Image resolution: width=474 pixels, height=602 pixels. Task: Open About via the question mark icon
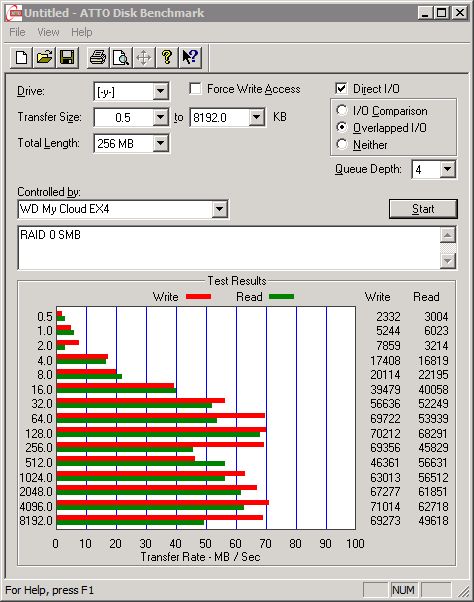[x=167, y=58]
